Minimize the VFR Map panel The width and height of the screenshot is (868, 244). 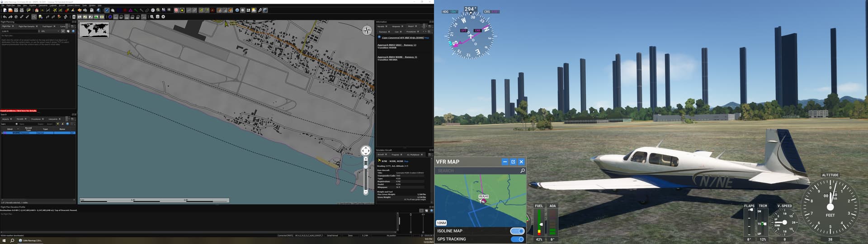tap(505, 162)
